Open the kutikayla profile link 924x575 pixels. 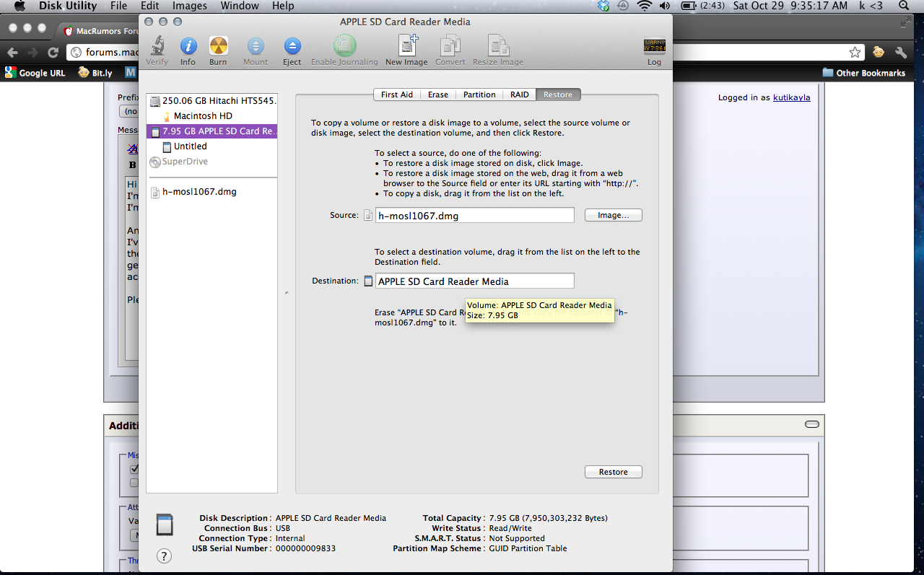point(792,97)
